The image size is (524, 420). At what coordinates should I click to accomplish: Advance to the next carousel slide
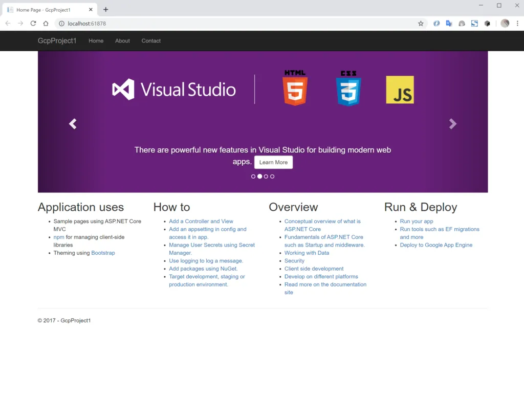click(x=452, y=124)
